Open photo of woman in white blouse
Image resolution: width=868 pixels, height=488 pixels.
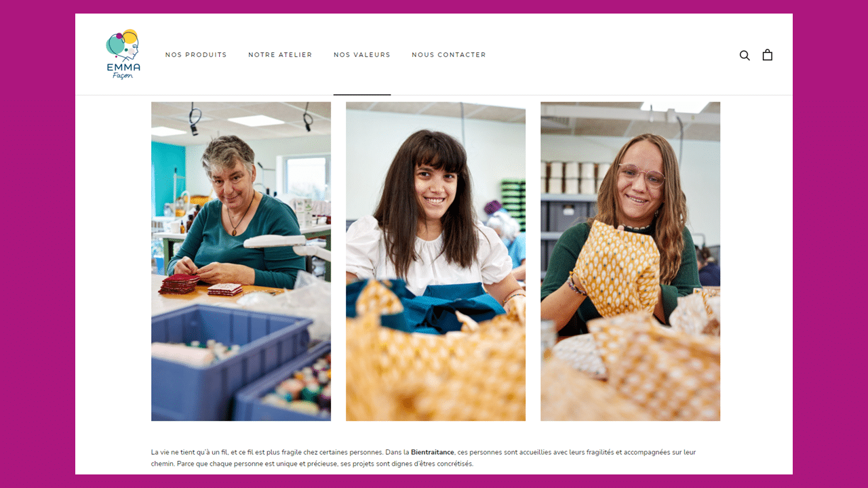pos(435,261)
